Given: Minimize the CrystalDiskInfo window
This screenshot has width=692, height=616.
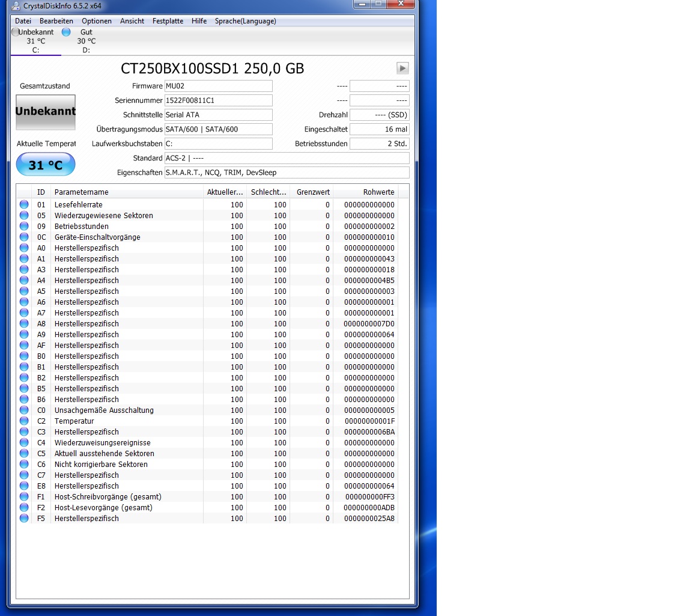Looking at the screenshot, I should coord(362,4).
